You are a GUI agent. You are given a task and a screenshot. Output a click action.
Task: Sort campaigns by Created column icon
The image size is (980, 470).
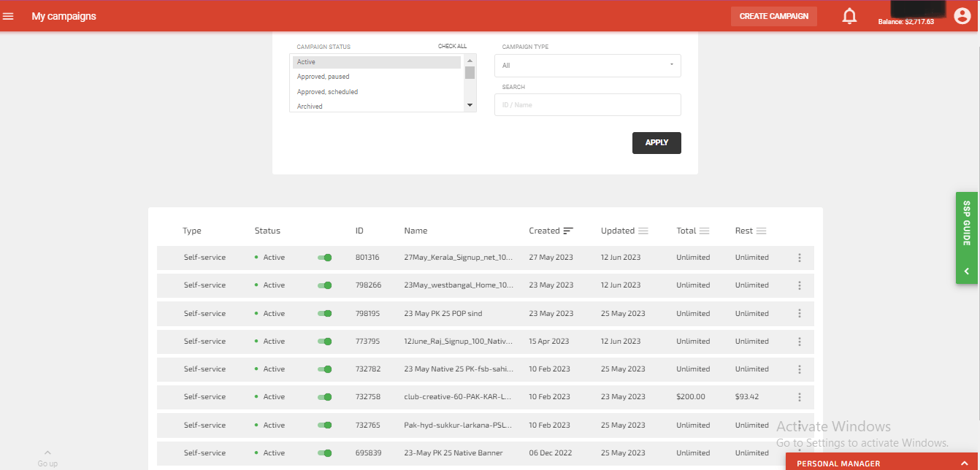coord(568,231)
